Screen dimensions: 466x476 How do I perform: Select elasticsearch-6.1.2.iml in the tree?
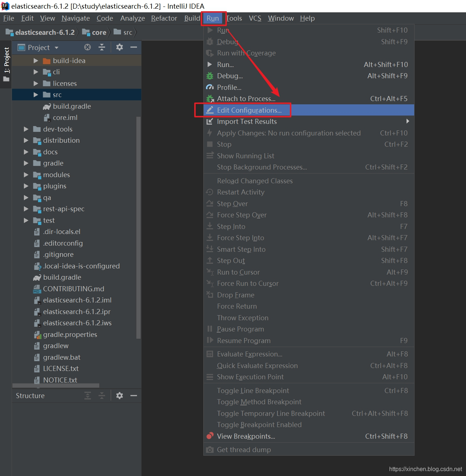point(77,300)
